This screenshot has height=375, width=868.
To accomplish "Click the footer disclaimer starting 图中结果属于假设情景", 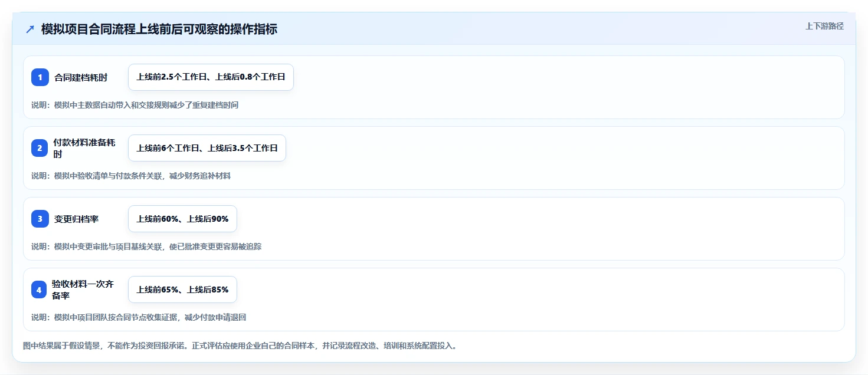I will (x=240, y=346).
